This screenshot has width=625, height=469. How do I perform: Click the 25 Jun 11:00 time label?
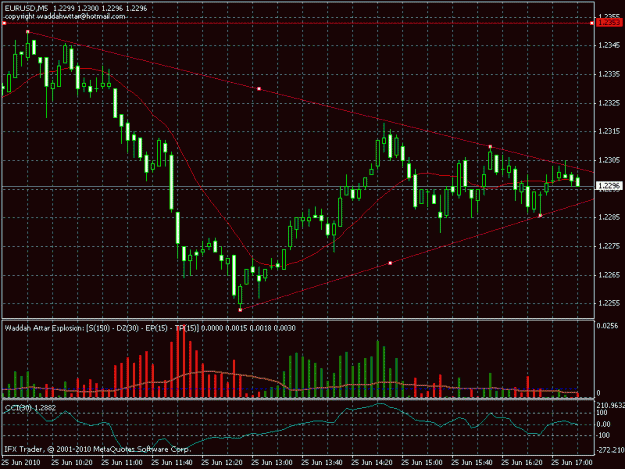click(x=122, y=463)
